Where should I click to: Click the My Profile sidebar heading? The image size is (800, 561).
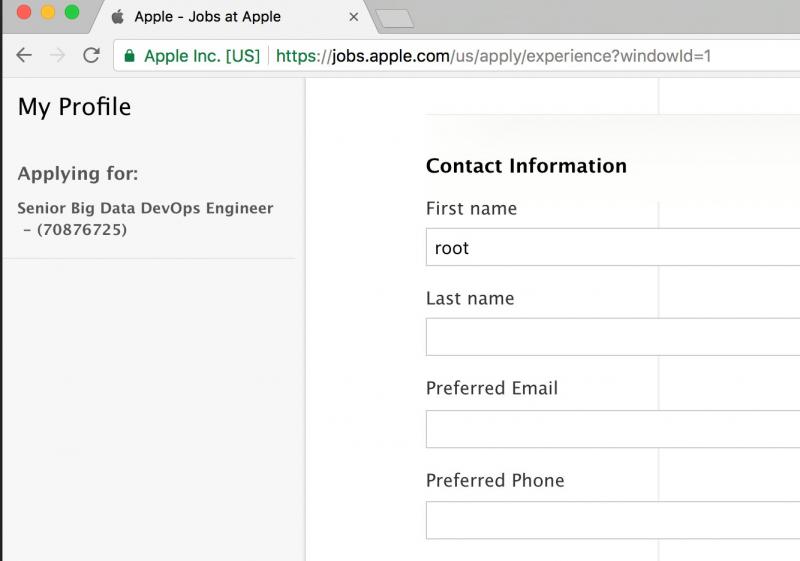coord(74,107)
